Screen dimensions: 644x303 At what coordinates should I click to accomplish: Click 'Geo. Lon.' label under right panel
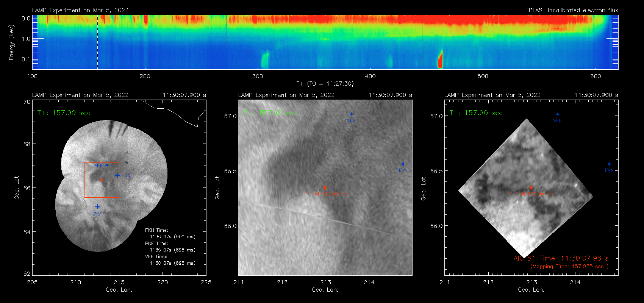point(531,290)
